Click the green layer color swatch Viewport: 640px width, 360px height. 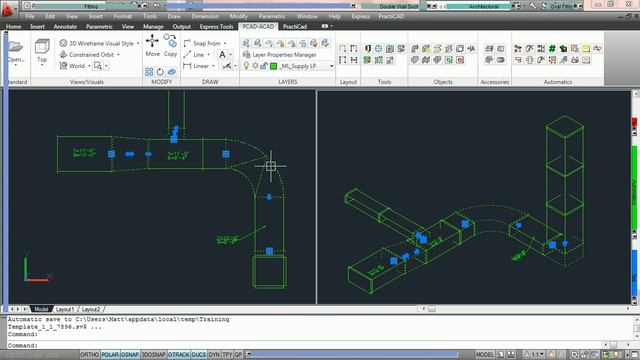[x=273, y=66]
